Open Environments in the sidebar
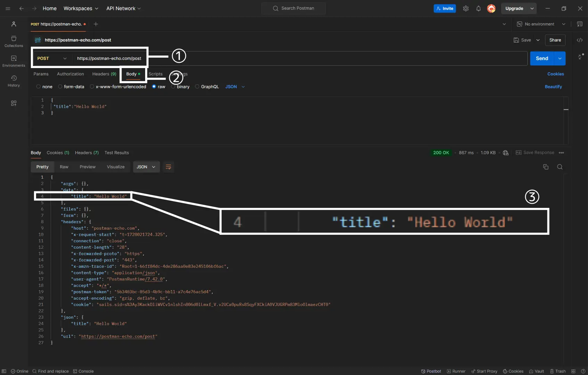The width and height of the screenshot is (588, 375). click(14, 61)
